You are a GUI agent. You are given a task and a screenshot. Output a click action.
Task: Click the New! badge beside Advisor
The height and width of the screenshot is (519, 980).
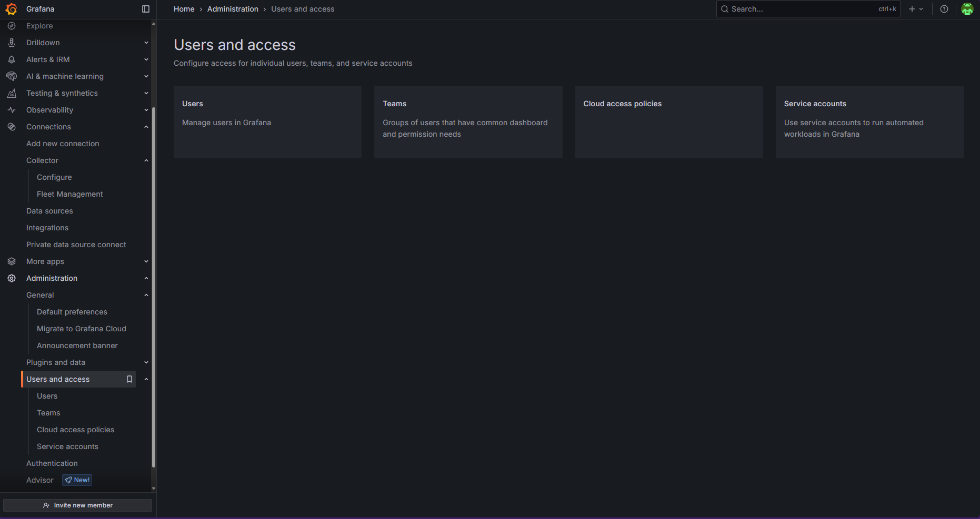point(77,480)
